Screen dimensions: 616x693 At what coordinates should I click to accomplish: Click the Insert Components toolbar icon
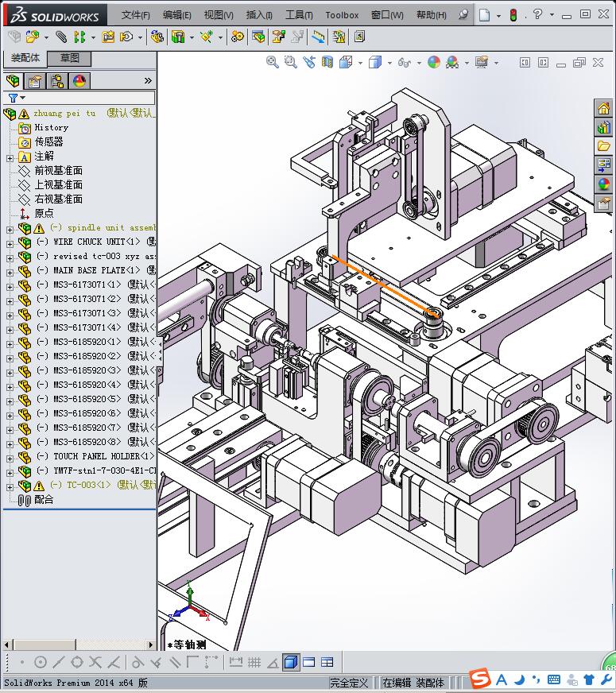(32, 37)
